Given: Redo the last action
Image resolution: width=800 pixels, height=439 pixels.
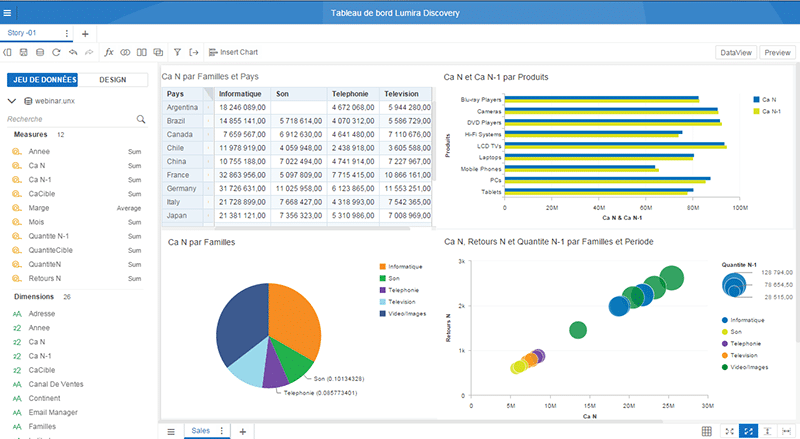Looking at the screenshot, I should tap(89, 52).
